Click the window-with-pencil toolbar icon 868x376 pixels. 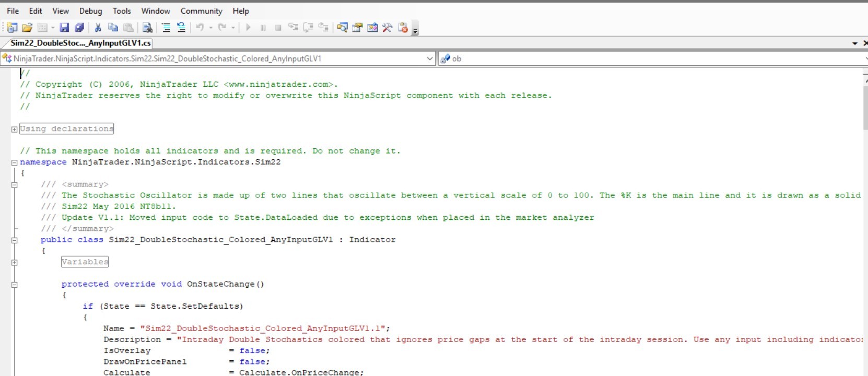tap(372, 28)
